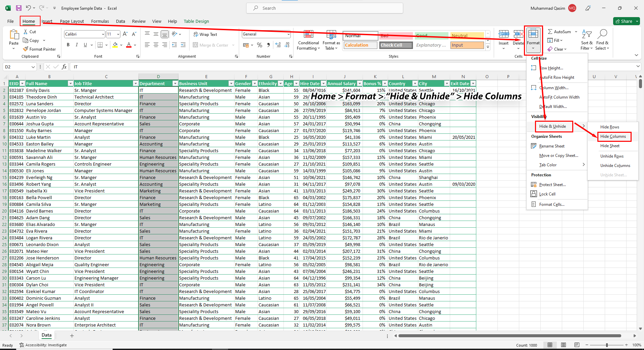This screenshot has width=644, height=350.
Task: Click the Format Painter icon
Action: click(x=26, y=49)
